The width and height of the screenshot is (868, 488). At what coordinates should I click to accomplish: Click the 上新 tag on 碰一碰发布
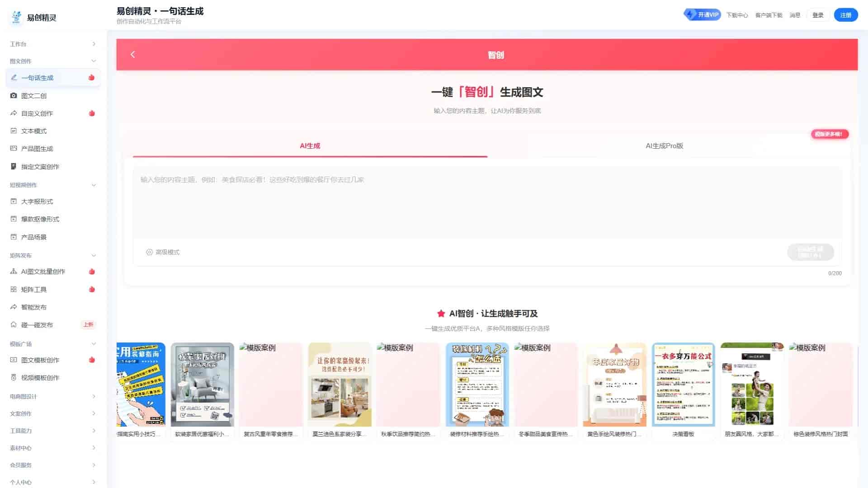[88, 325]
